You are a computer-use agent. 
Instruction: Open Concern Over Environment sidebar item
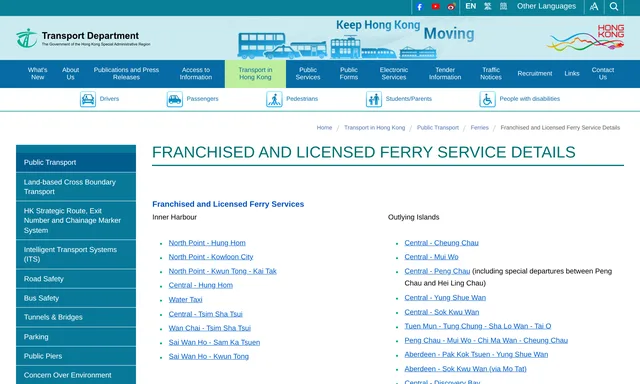[76, 375]
